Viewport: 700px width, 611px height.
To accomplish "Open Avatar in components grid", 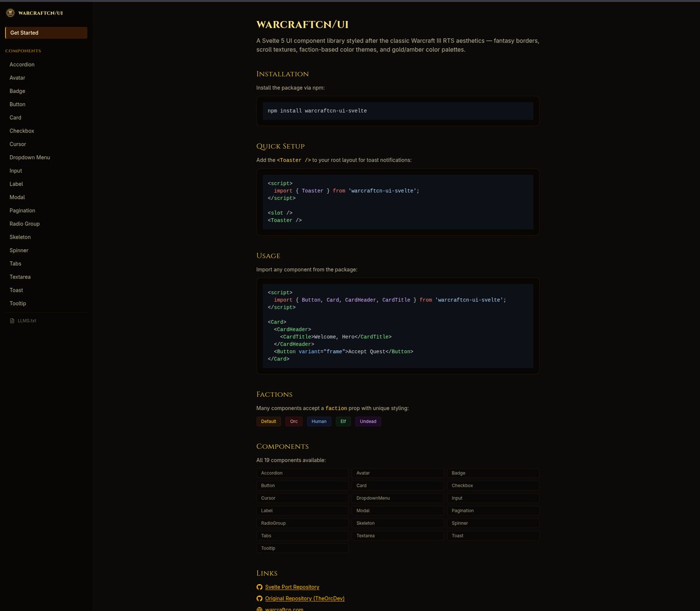I will pyautogui.click(x=398, y=473).
